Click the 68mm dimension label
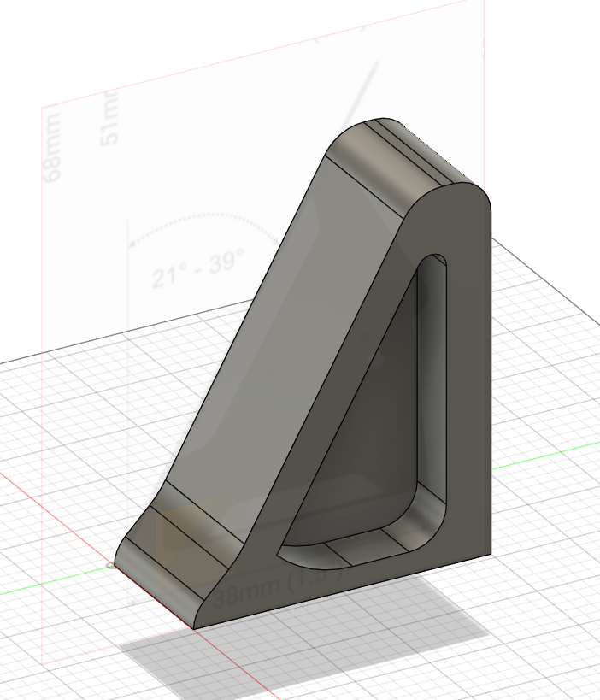This screenshot has width=600, height=700. click(x=53, y=156)
